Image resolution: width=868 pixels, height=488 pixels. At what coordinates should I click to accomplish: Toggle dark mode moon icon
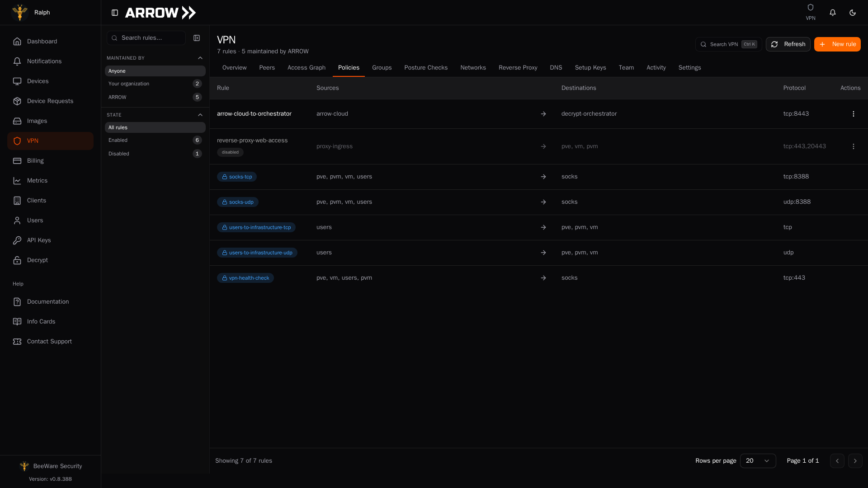pyautogui.click(x=852, y=13)
